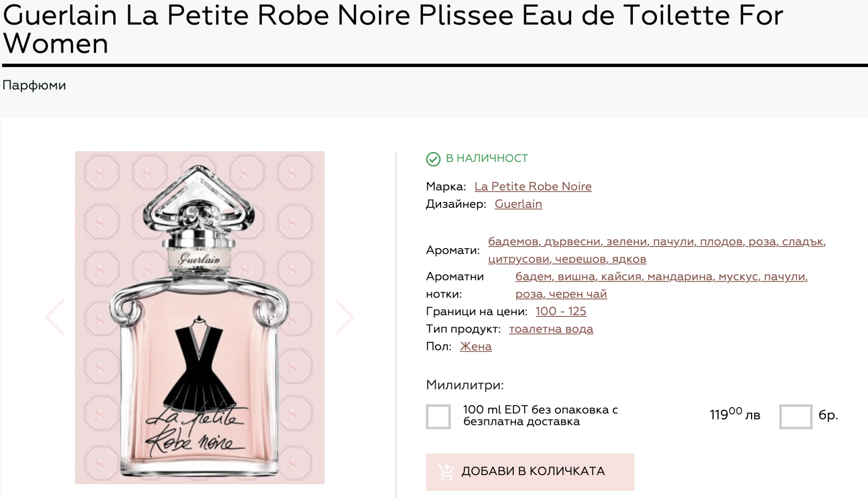The height and width of the screenshot is (498, 868).
Task: Click the next image arrow
Action: click(344, 317)
